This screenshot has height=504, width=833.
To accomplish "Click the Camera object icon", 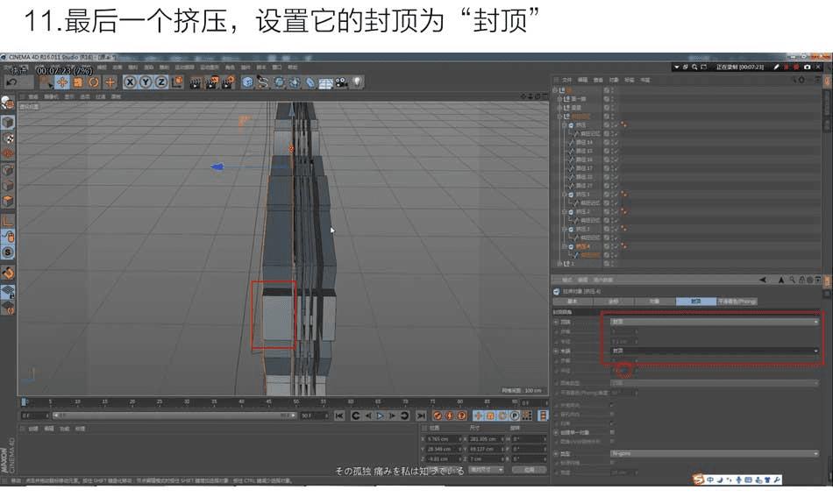I will click(342, 82).
